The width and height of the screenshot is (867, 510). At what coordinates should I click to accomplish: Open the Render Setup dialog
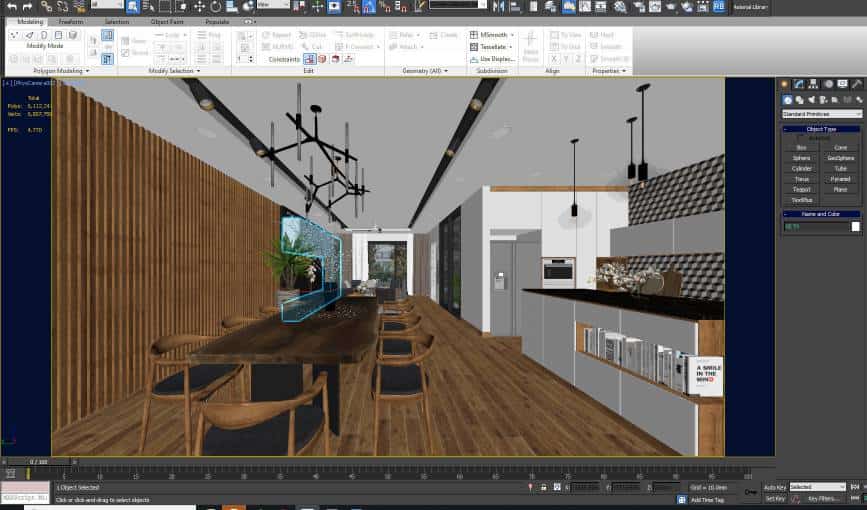[x=639, y=7]
